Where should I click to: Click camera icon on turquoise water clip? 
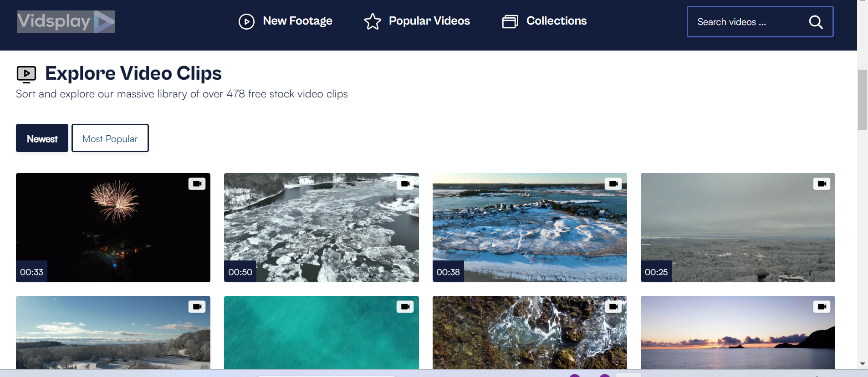click(405, 306)
